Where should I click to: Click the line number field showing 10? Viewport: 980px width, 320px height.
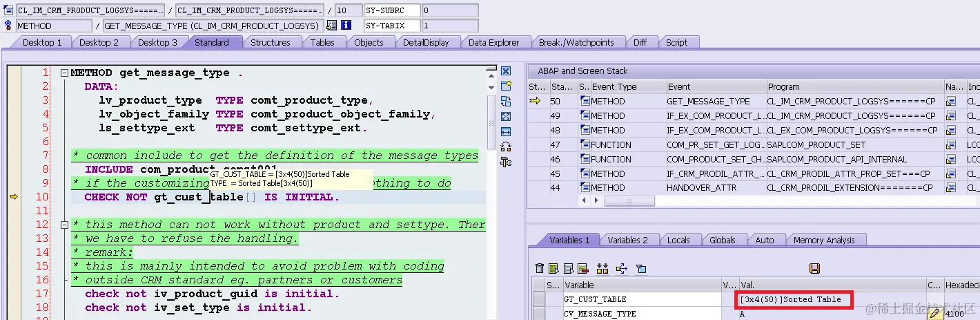click(x=348, y=10)
